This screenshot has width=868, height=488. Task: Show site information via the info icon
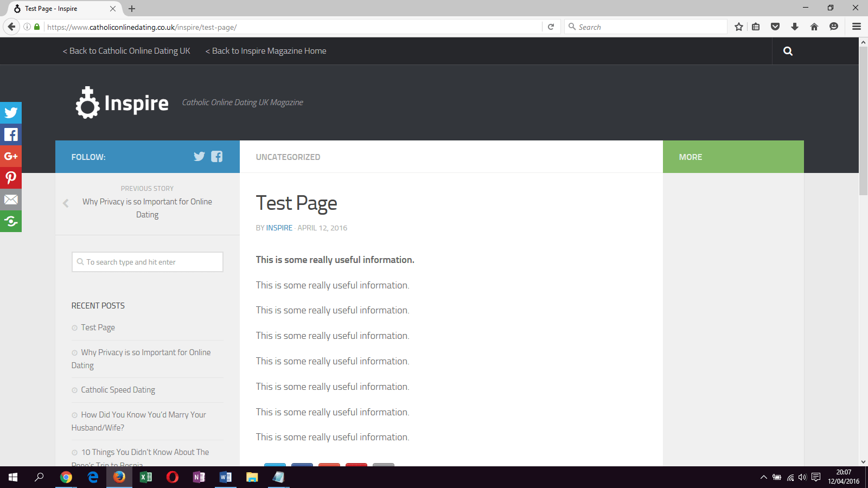click(x=27, y=27)
